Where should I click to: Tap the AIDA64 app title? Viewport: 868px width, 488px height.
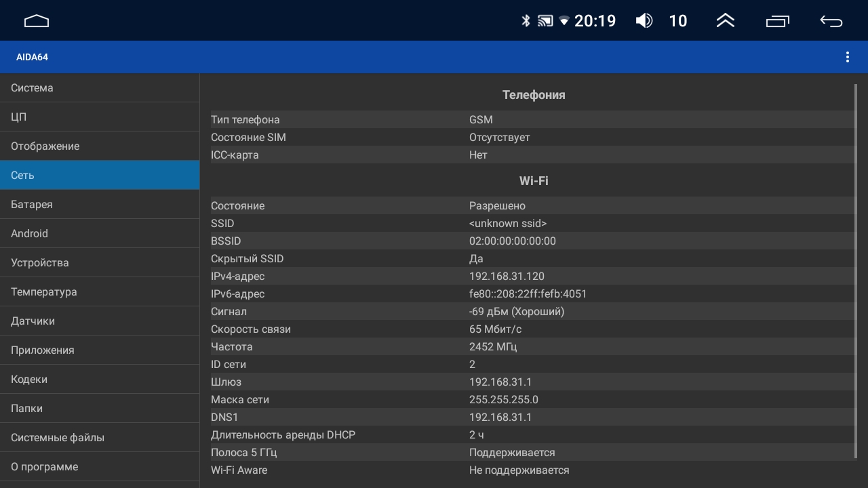pyautogui.click(x=32, y=57)
